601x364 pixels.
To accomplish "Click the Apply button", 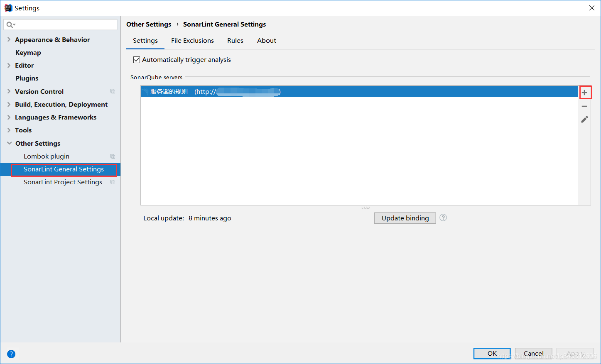I will coord(575,353).
